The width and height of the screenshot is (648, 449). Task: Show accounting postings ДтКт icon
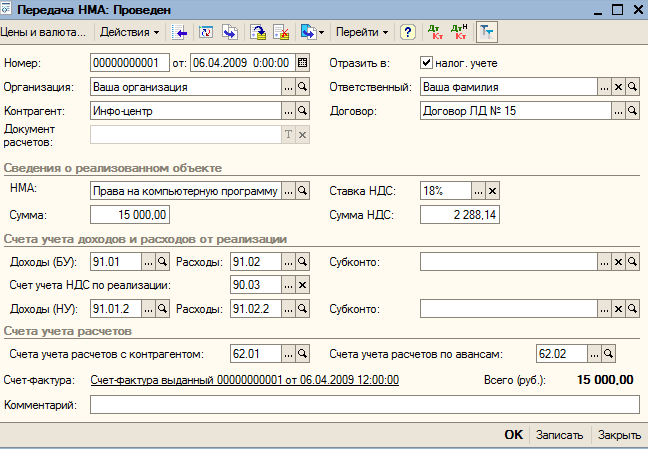tap(436, 32)
